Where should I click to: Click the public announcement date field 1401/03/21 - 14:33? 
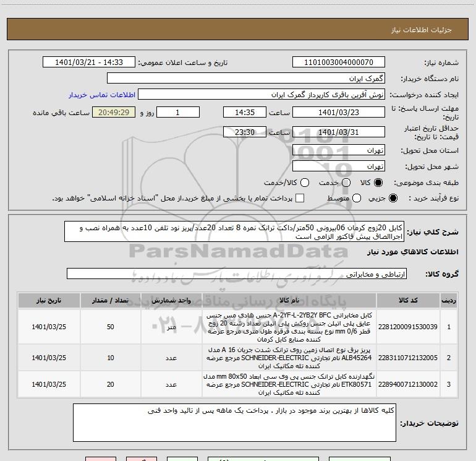[89, 62]
